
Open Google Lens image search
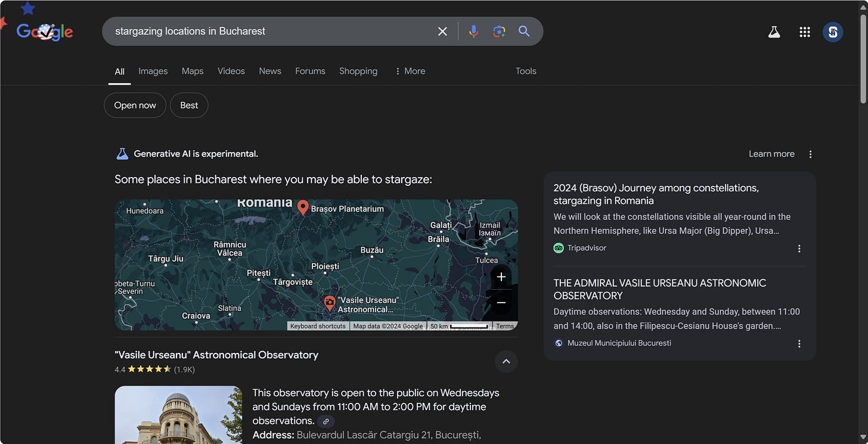pos(499,31)
